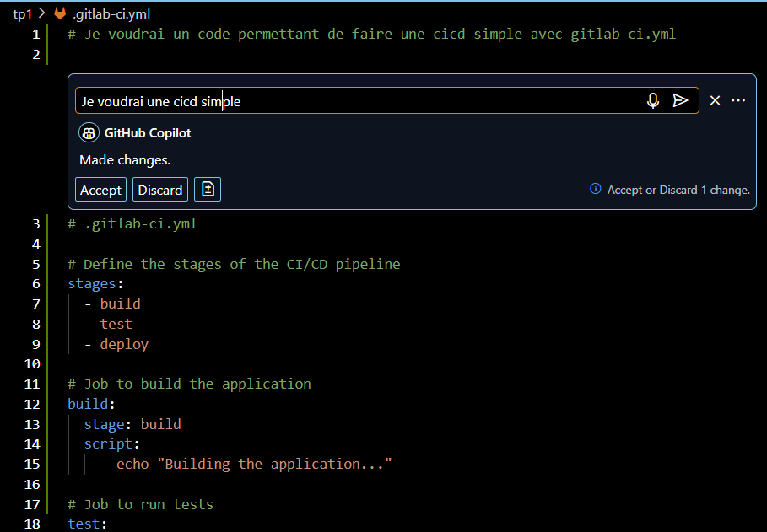Image resolution: width=767 pixels, height=532 pixels.
Task: Open the tp1 folder breadcrumb
Action: click(22, 13)
